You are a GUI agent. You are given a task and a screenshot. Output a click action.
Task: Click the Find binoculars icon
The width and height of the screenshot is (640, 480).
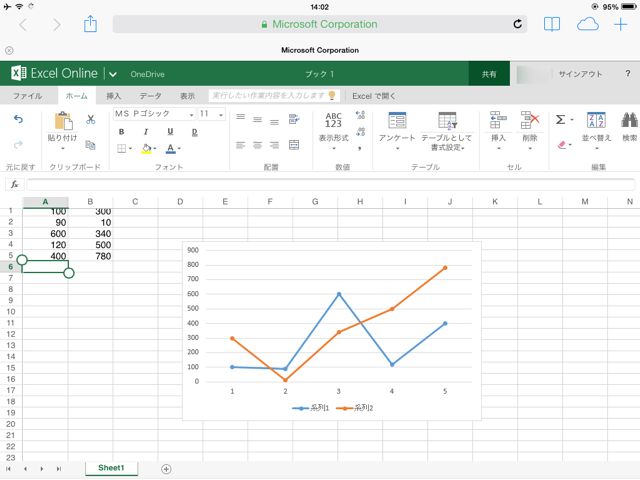pos(629,121)
